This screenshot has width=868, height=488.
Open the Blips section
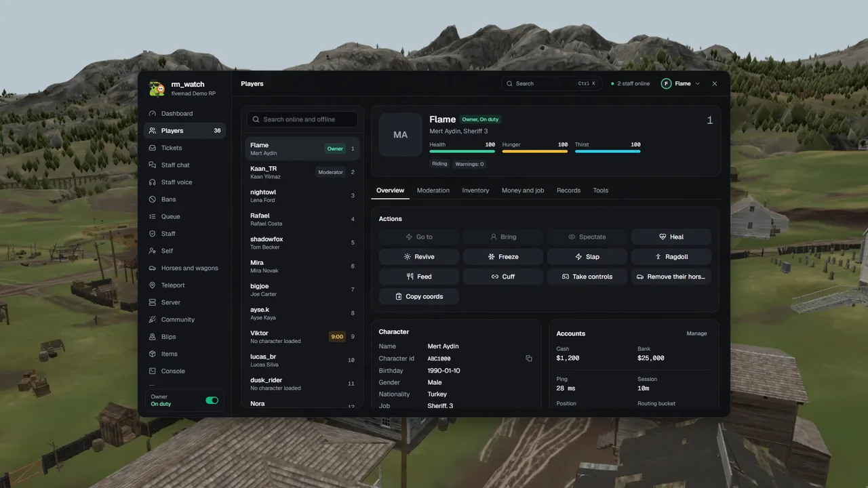(x=184, y=337)
